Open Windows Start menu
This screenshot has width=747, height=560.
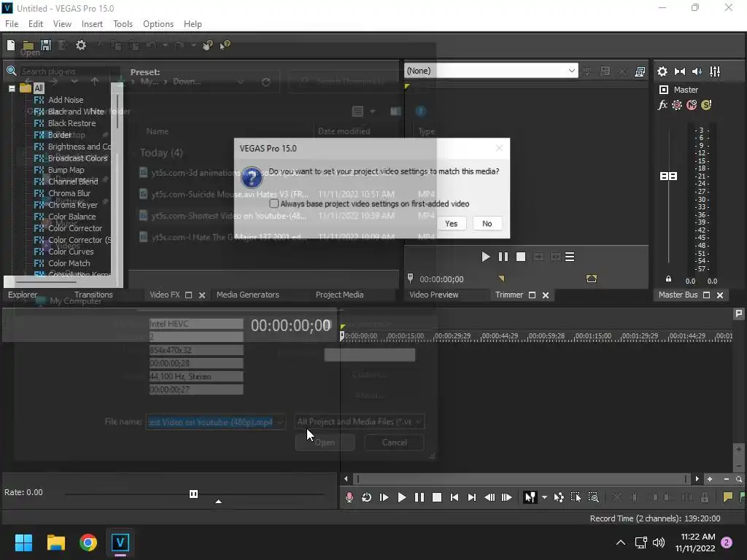[23, 542]
